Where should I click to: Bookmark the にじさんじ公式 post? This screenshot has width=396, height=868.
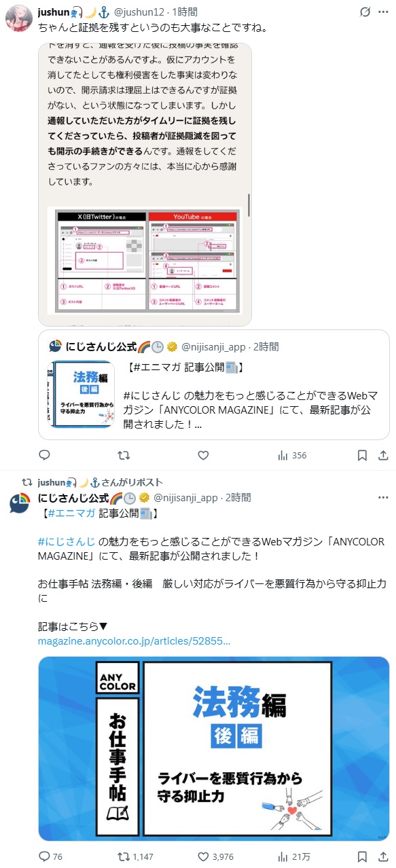[363, 856]
